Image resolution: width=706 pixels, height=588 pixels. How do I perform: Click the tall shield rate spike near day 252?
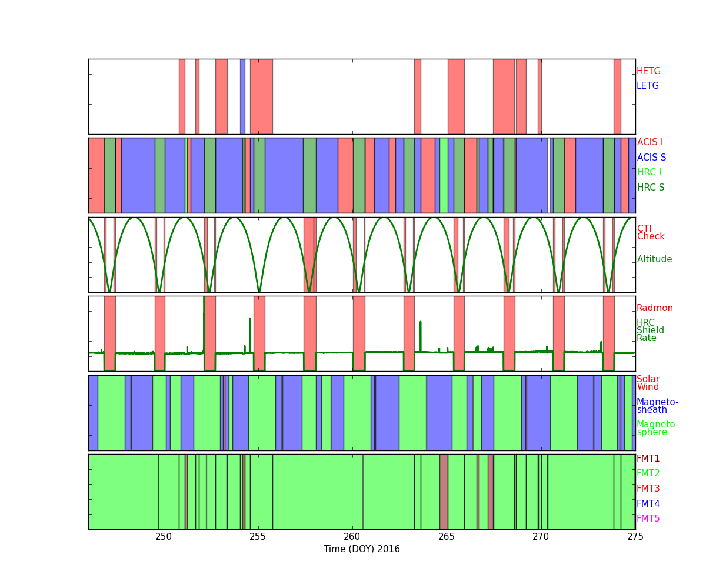tap(204, 323)
